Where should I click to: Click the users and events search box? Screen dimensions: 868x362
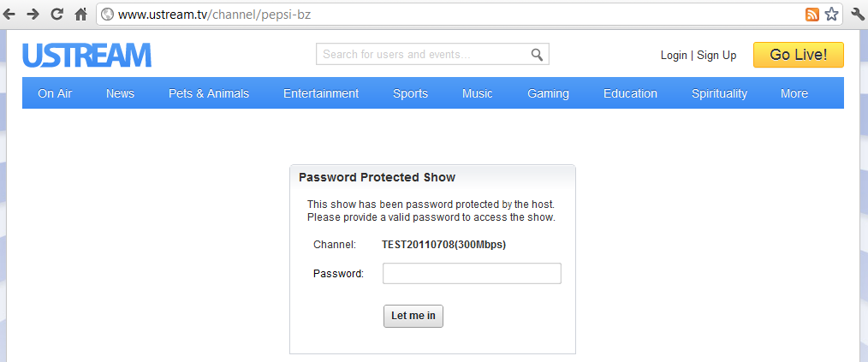point(424,54)
